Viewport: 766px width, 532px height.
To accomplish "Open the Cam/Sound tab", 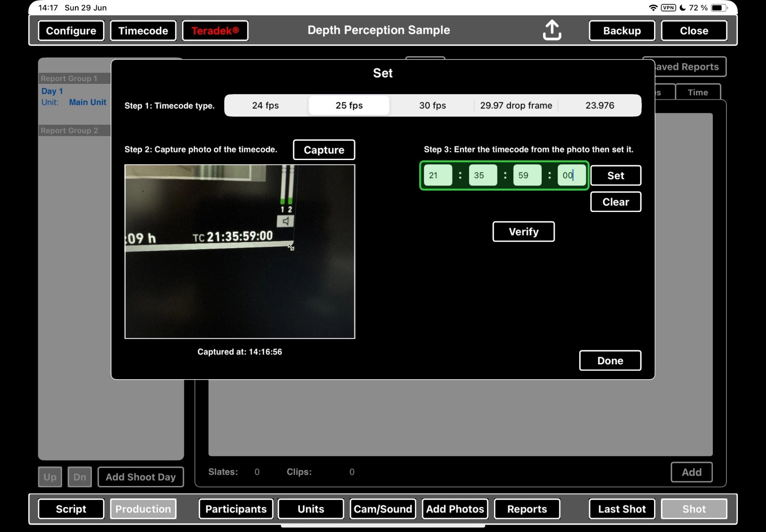I will pos(383,509).
